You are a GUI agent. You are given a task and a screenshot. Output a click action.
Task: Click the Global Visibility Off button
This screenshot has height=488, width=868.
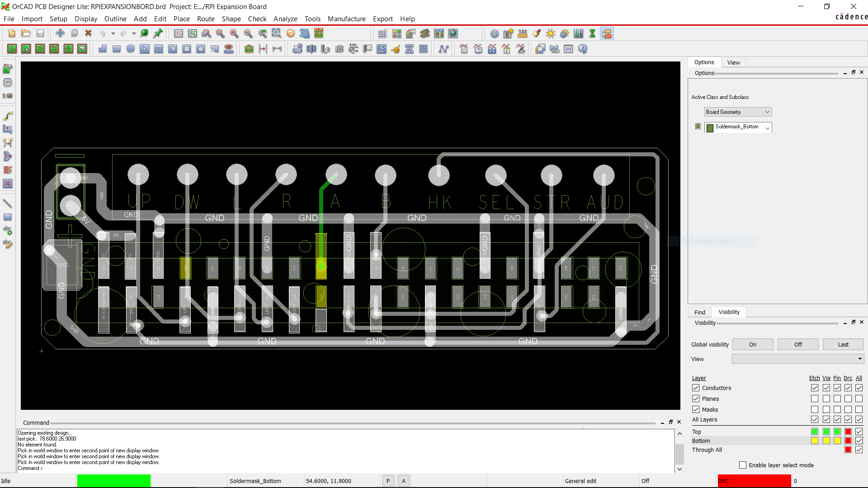click(x=797, y=344)
